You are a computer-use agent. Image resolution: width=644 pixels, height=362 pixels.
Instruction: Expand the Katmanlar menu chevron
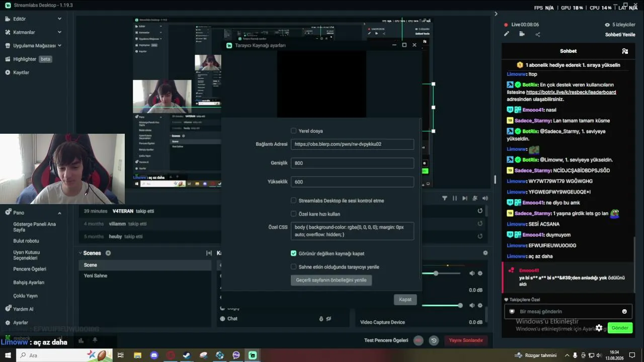click(59, 32)
